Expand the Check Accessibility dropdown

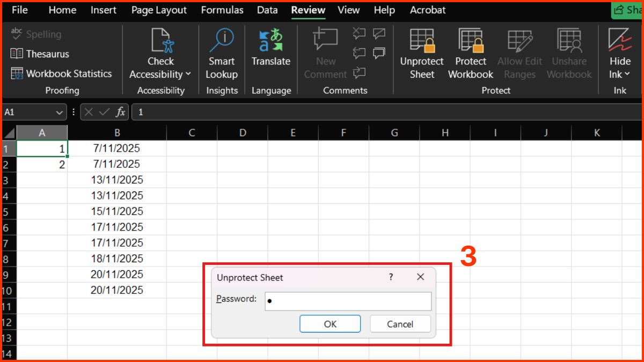click(187, 75)
